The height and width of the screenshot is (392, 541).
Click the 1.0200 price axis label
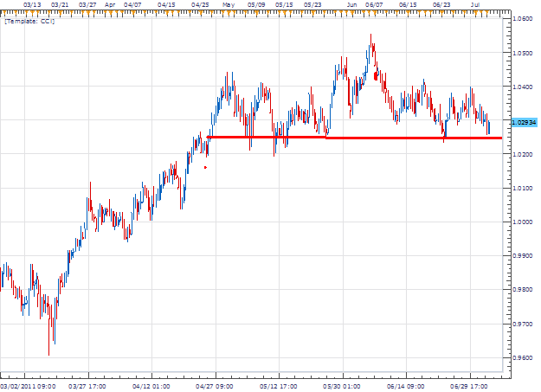point(523,154)
